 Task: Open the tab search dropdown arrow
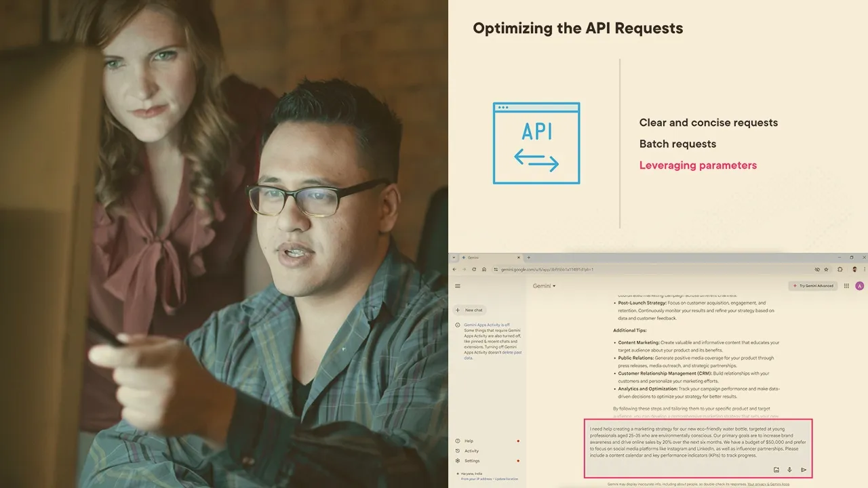[x=453, y=258]
